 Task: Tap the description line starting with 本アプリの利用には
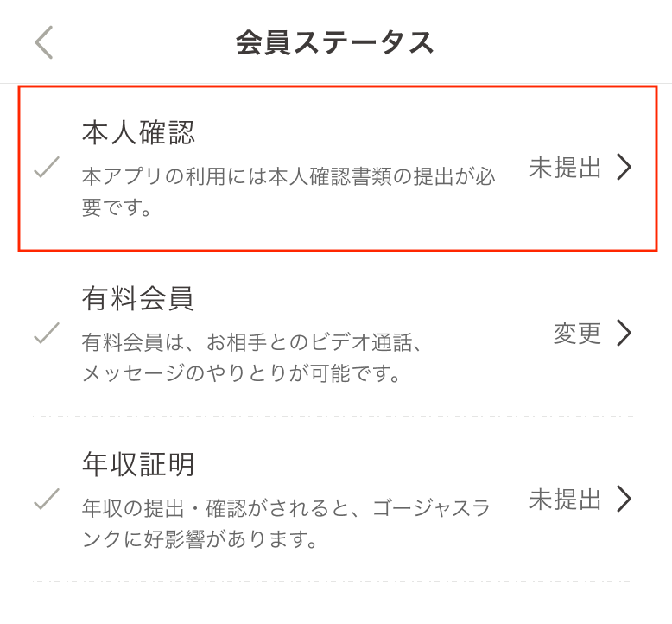coord(288,176)
